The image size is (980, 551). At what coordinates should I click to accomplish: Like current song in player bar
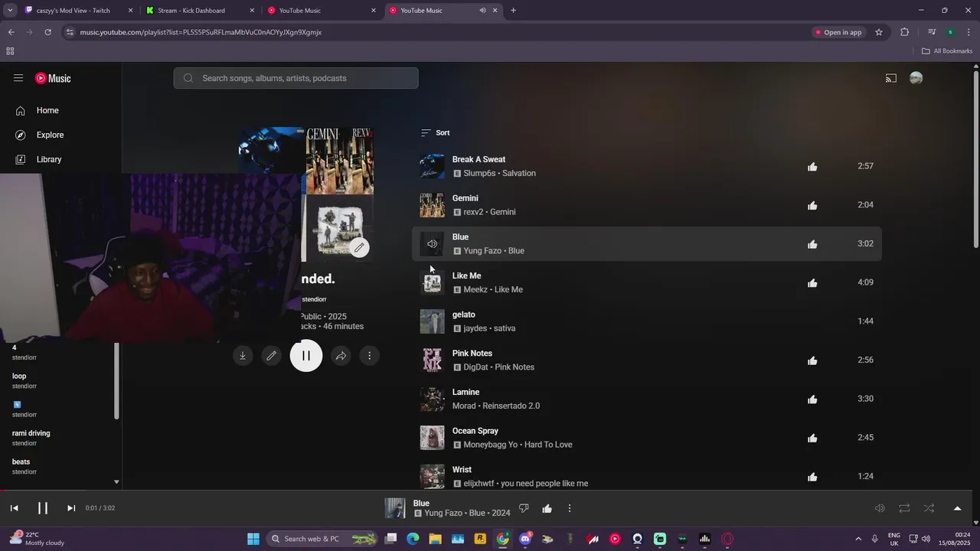[547, 508]
